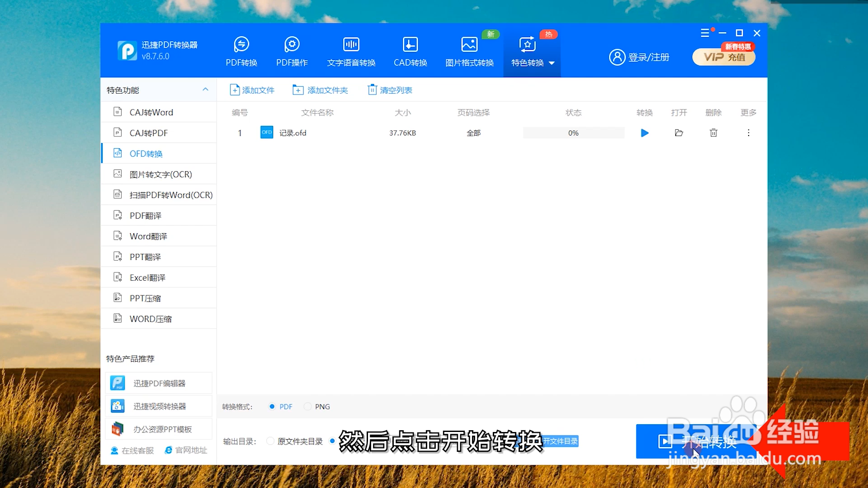Click file size 37.76KB cell
The height and width of the screenshot is (488, 868).
click(x=402, y=133)
